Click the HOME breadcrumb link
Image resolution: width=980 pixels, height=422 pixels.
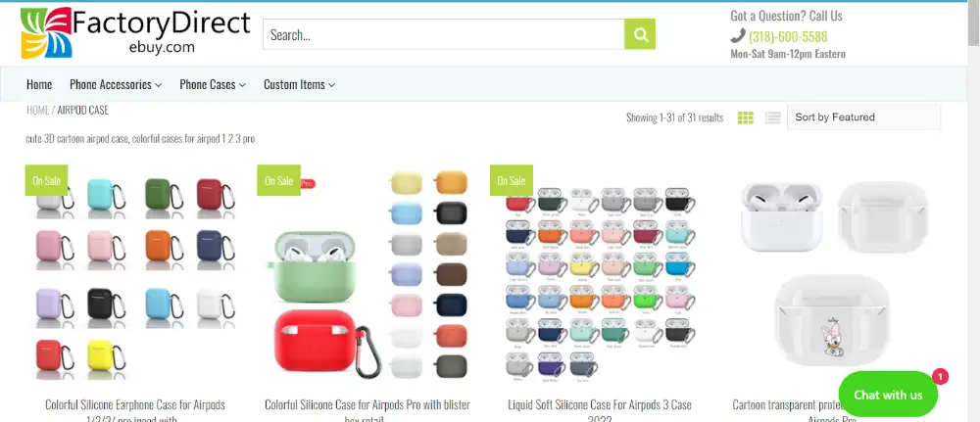(x=37, y=110)
